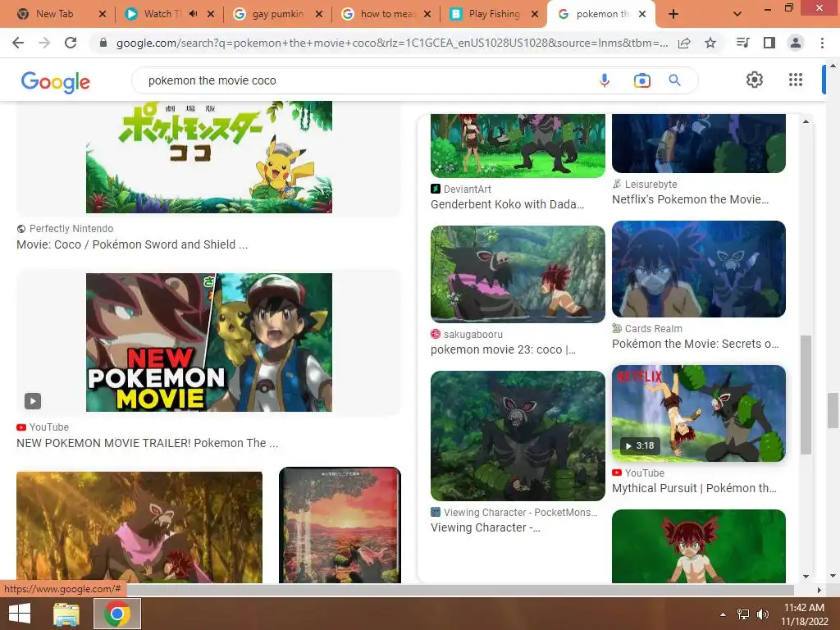Screen dimensions: 840x630
Task: Close the Play Fishing tab
Action: tap(535, 14)
